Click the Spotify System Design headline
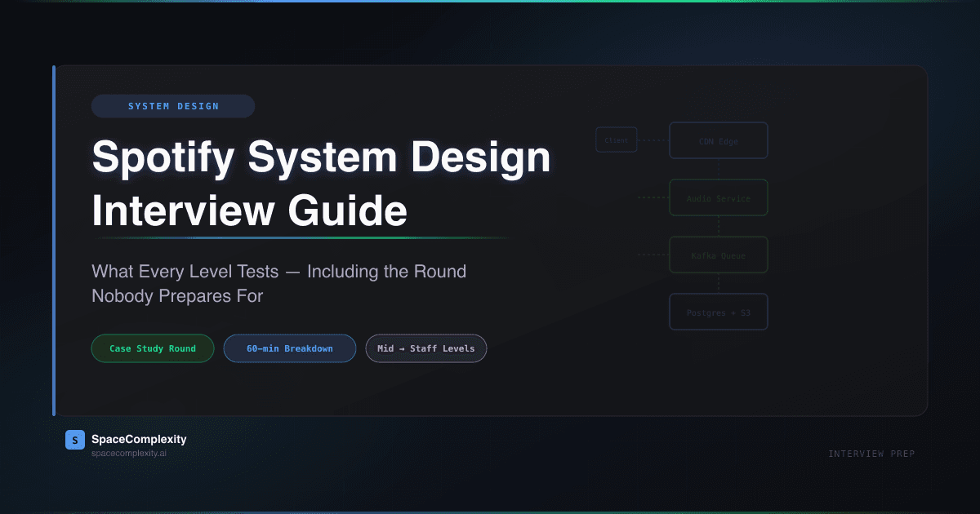Screen dimensions: 980x514 point(321,157)
